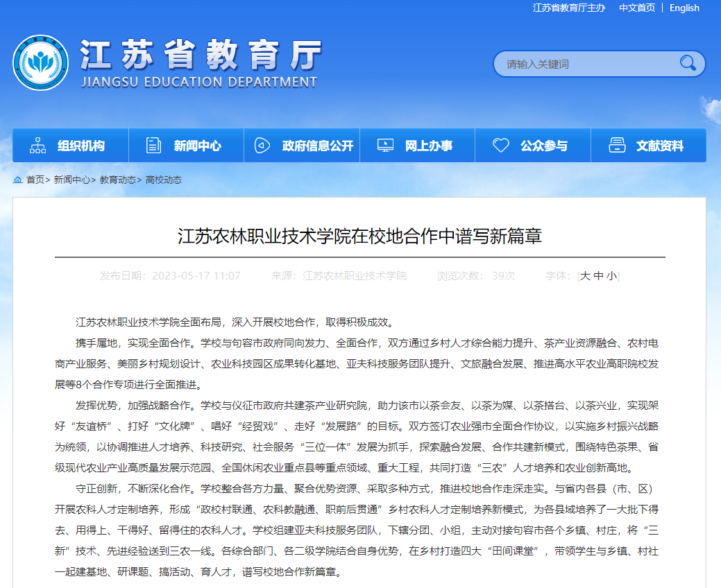721x588 pixels.
Task: Click the online services monitor icon
Action: coord(385,146)
